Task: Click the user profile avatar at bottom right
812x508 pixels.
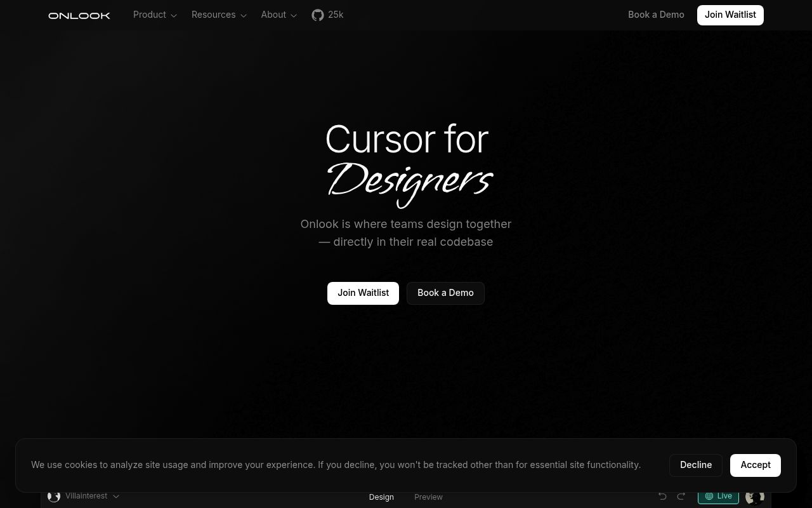Action: [x=754, y=496]
